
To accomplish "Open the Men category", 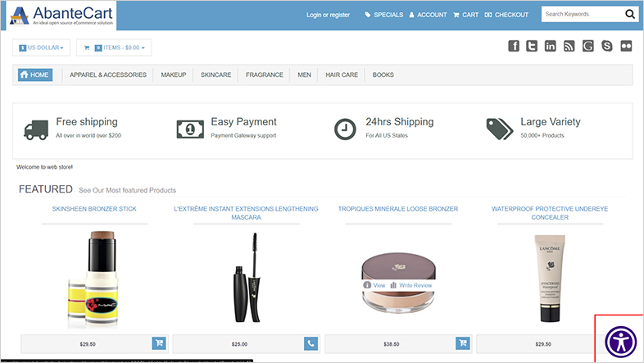I will pos(304,75).
